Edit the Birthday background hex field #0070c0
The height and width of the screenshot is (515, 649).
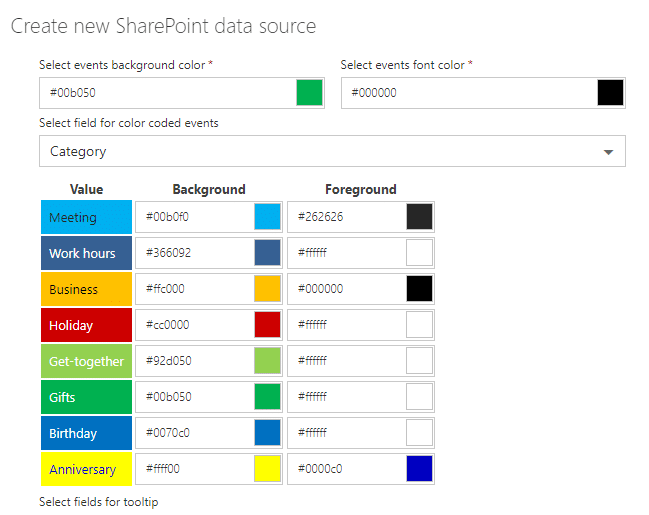point(195,433)
